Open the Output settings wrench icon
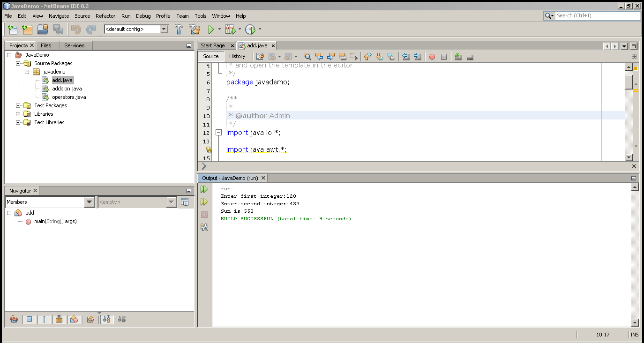This screenshot has width=644, height=343. (204, 227)
